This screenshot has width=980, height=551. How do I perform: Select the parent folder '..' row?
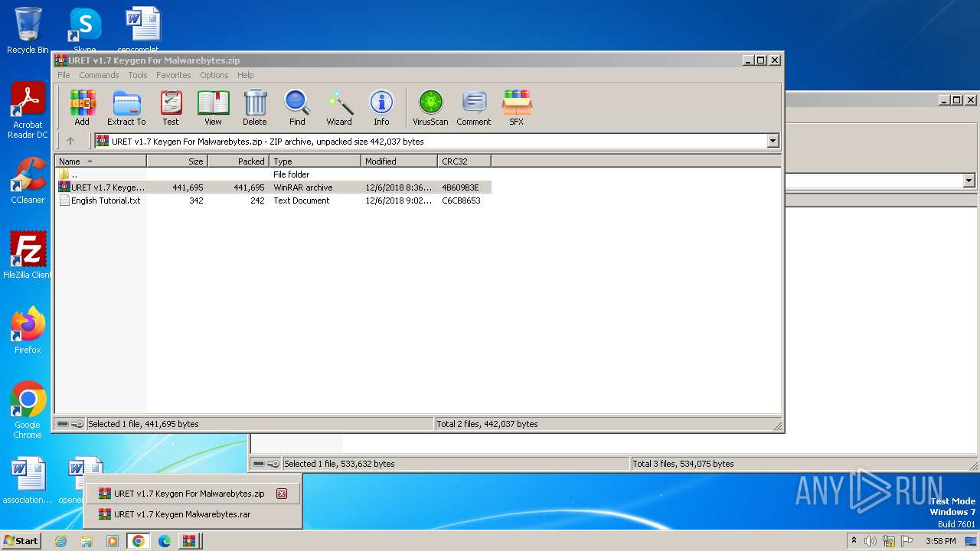273,174
